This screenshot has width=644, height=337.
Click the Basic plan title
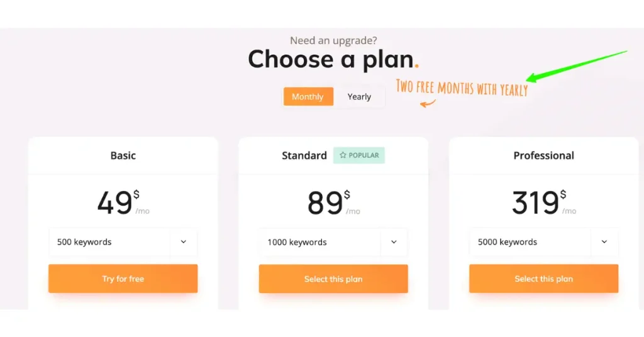coord(123,156)
